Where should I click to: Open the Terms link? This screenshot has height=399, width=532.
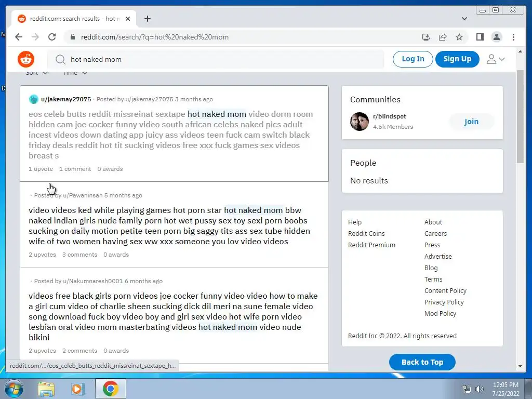(433, 279)
